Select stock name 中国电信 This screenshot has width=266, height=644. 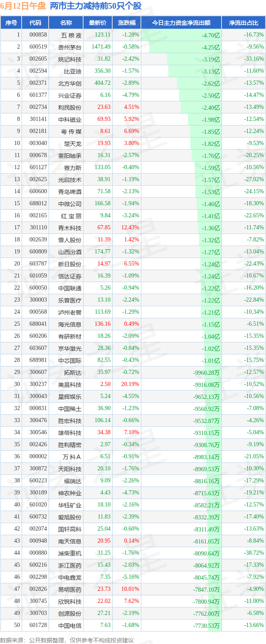coord(70,625)
